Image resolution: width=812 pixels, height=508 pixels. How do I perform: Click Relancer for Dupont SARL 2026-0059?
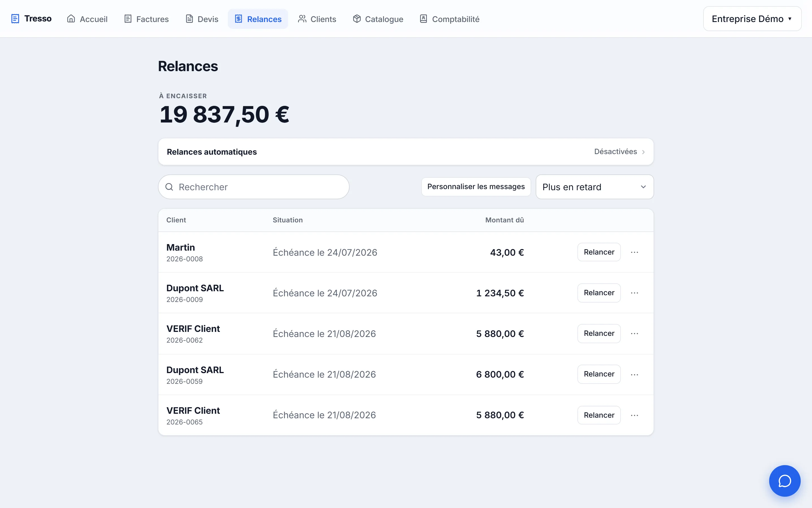[599, 374]
